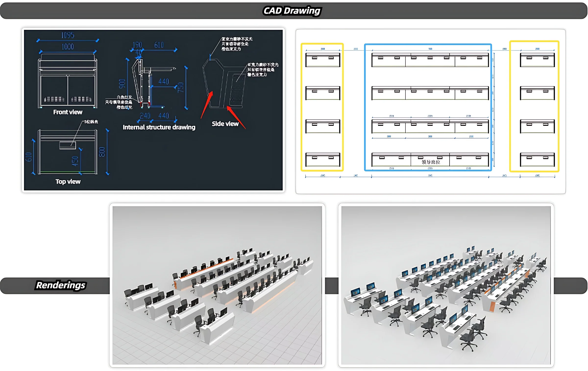Click the 800 depth dimension
This screenshot has width=588, height=371.
[102, 152]
